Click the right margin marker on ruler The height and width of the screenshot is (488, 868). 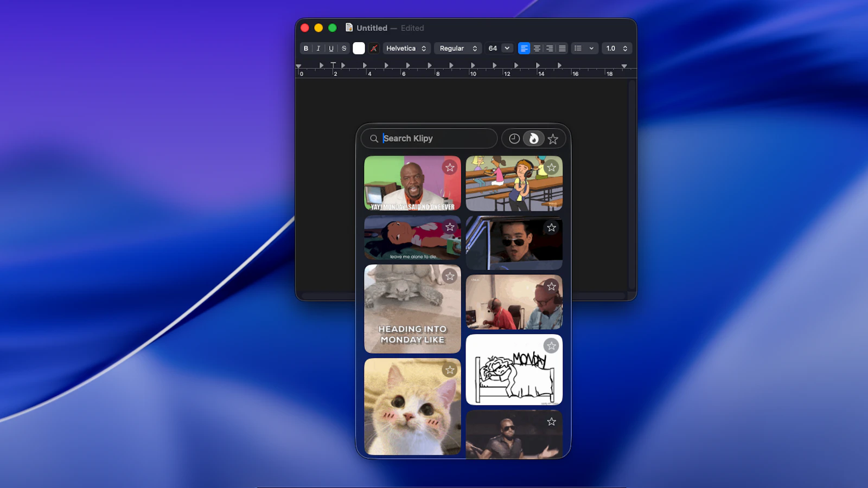(624, 66)
